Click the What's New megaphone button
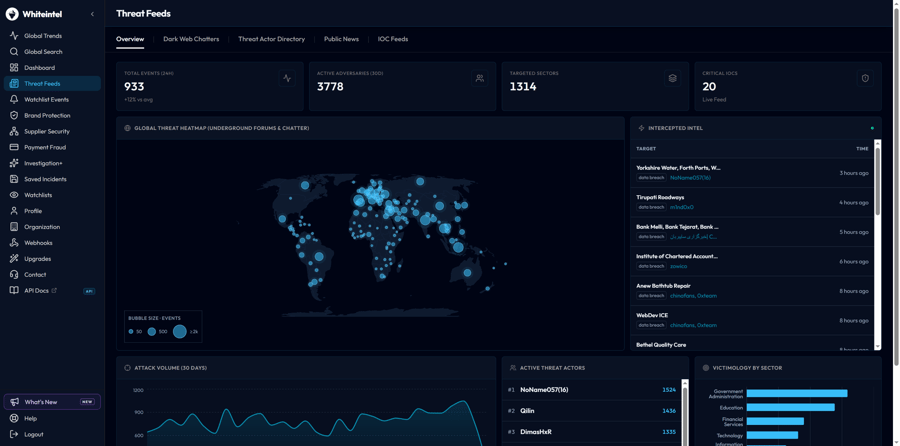 click(x=52, y=402)
